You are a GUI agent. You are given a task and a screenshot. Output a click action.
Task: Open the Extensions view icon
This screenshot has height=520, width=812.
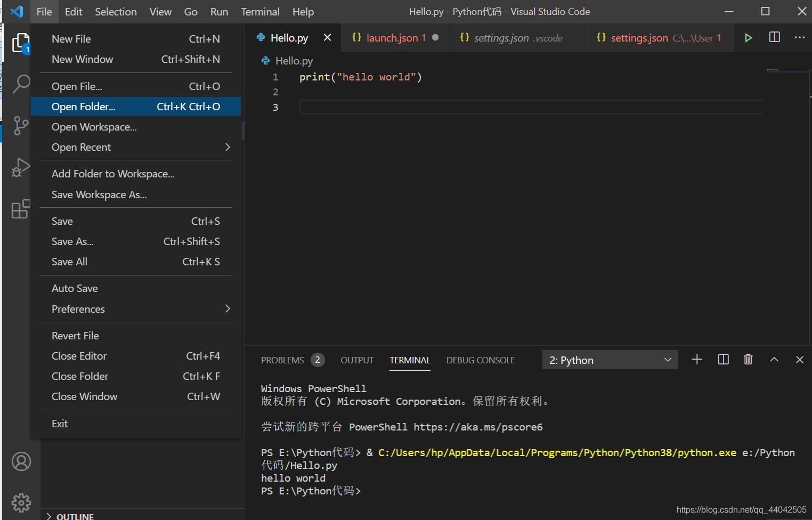[x=21, y=209]
